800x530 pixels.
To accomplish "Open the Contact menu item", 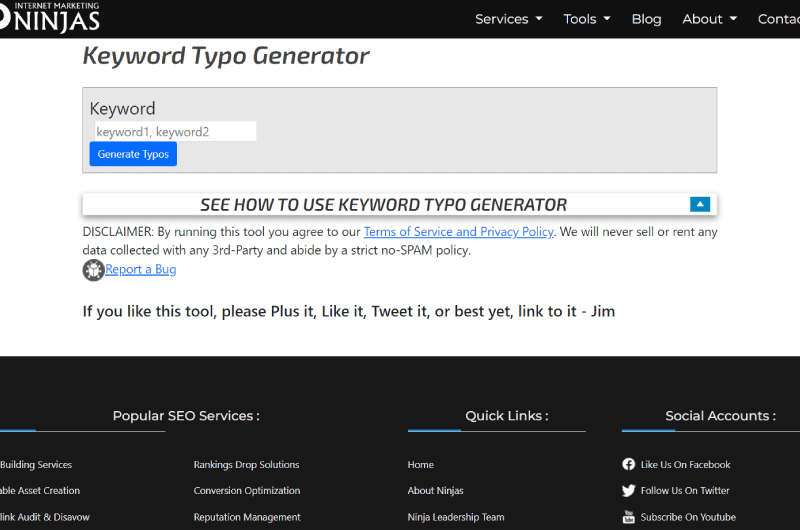I will click(779, 19).
